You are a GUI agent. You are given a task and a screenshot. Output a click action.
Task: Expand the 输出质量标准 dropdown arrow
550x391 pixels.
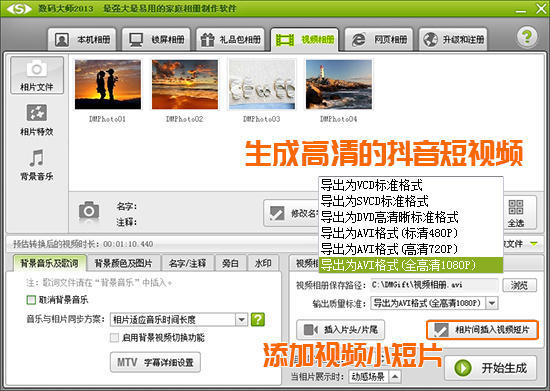coord(492,303)
